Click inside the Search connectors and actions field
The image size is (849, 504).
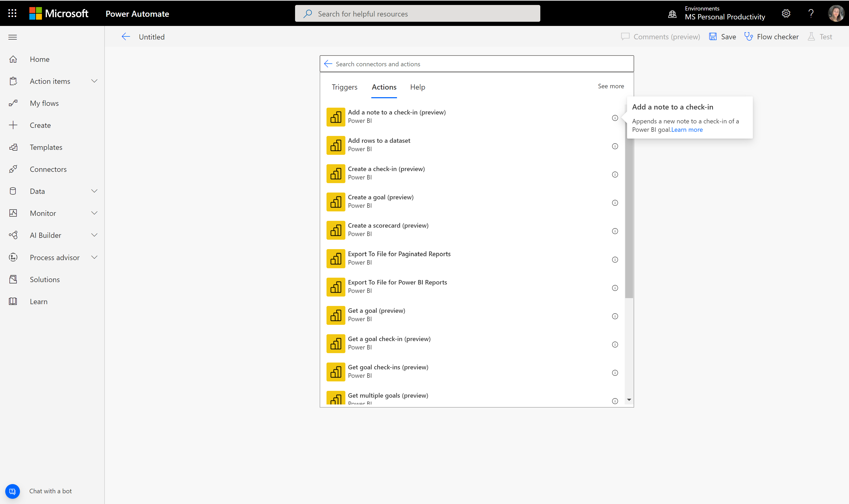point(476,64)
